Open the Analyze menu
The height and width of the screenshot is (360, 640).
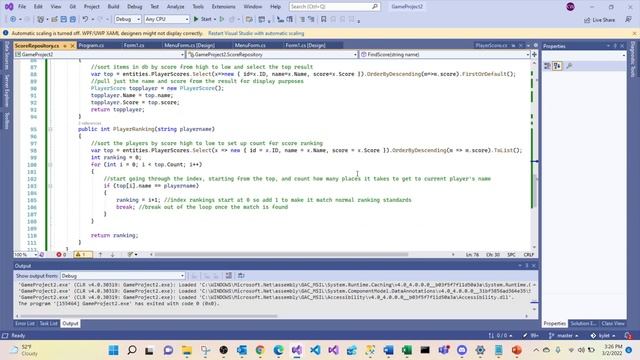point(176,7)
